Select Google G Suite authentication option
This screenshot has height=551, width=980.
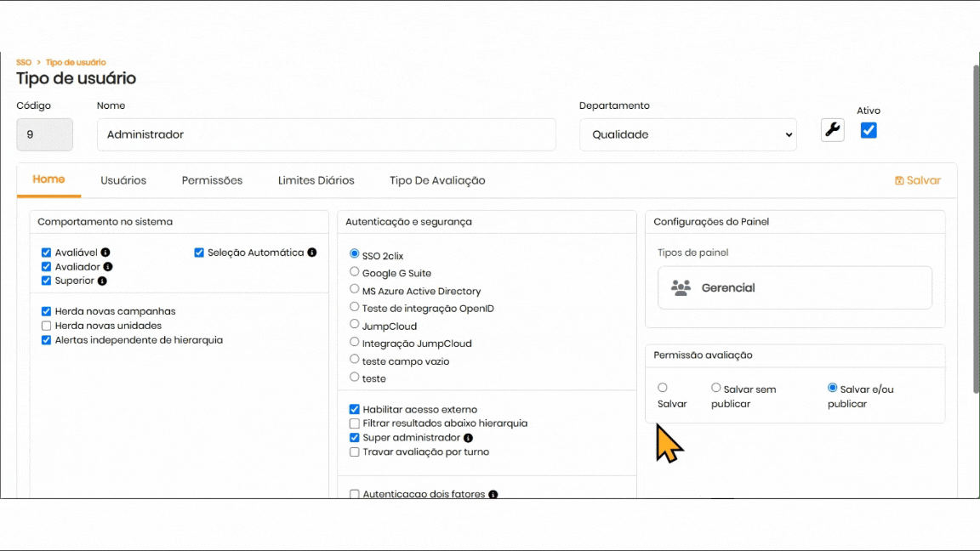coord(355,272)
